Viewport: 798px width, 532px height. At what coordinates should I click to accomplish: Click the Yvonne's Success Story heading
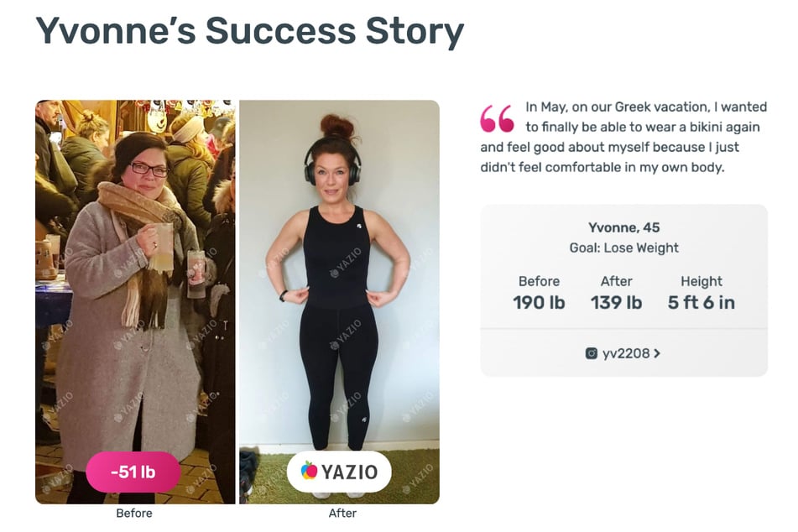tap(249, 31)
